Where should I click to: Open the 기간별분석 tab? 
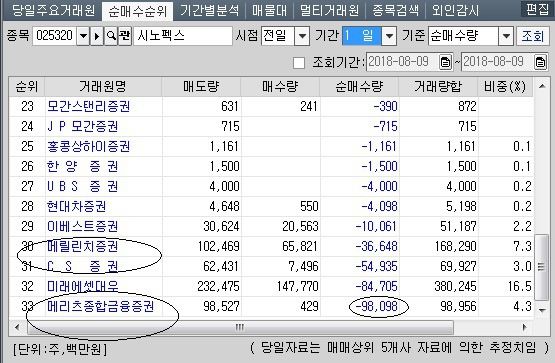(x=210, y=10)
